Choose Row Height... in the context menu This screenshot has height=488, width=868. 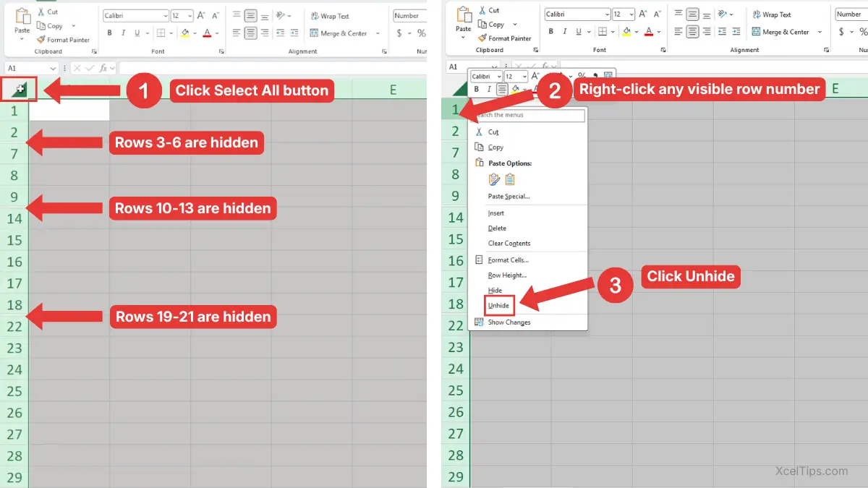click(507, 275)
